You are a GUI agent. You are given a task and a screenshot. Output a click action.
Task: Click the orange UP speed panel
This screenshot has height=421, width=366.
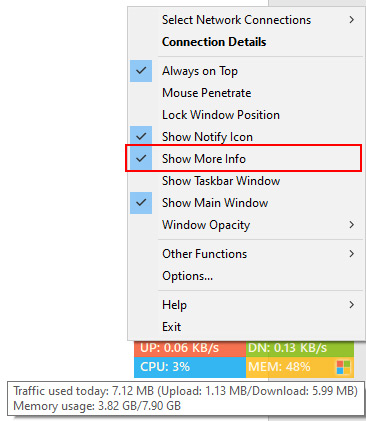[x=190, y=349]
